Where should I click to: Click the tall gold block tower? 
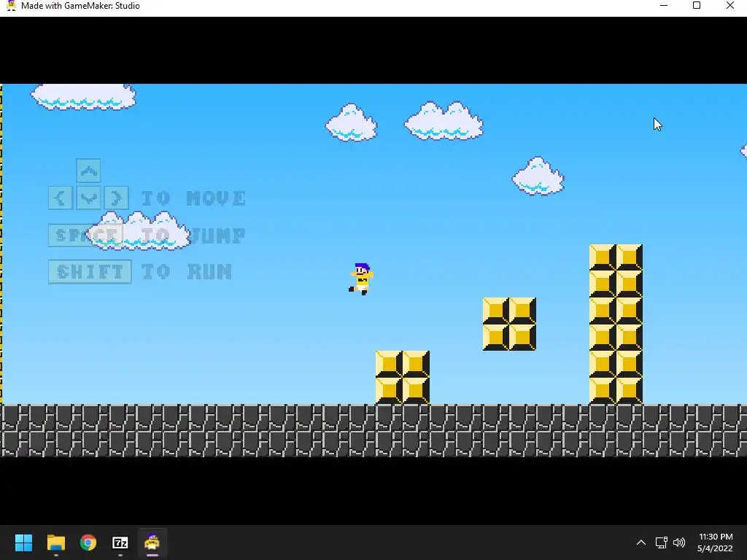(616, 324)
